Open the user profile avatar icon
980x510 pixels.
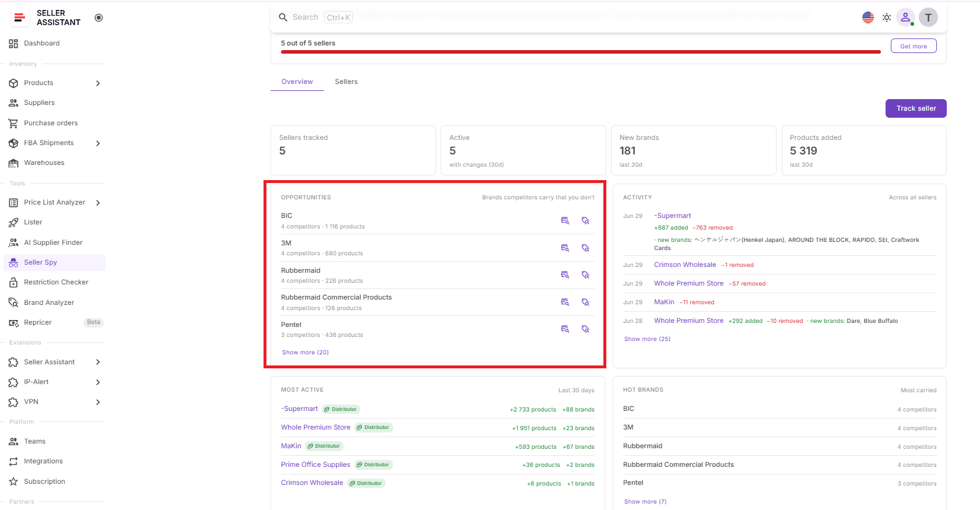click(x=905, y=17)
